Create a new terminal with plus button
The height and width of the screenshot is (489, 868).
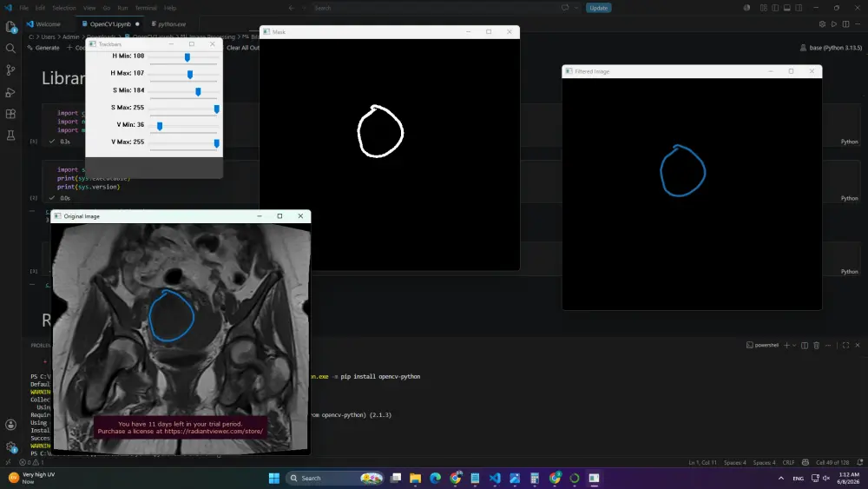pos(786,345)
